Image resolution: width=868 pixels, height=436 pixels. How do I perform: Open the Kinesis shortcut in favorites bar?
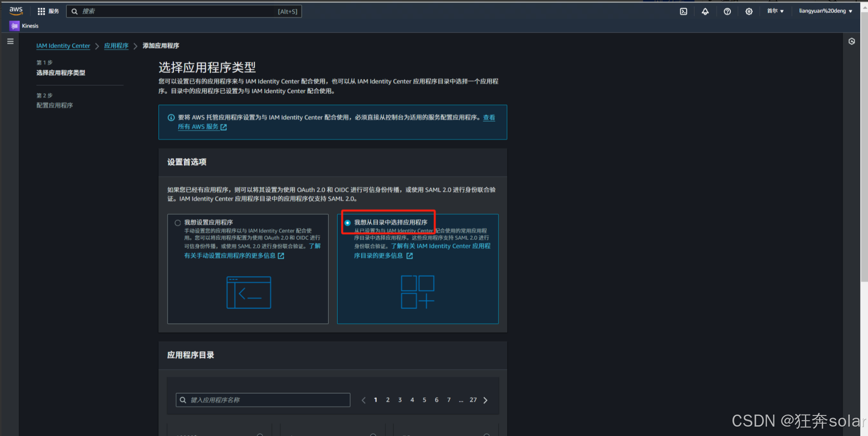24,26
